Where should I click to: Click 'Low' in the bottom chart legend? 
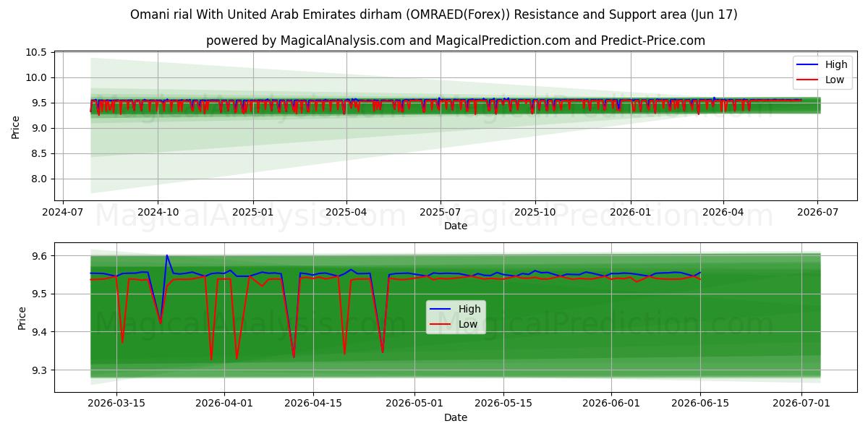pyautogui.click(x=468, y=324)
